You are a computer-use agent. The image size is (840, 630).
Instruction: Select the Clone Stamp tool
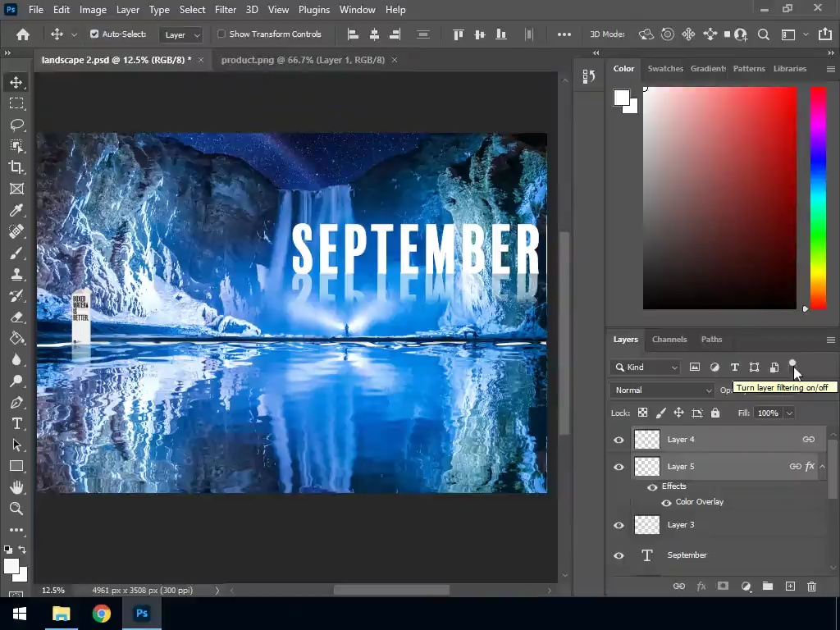point(16,274)
